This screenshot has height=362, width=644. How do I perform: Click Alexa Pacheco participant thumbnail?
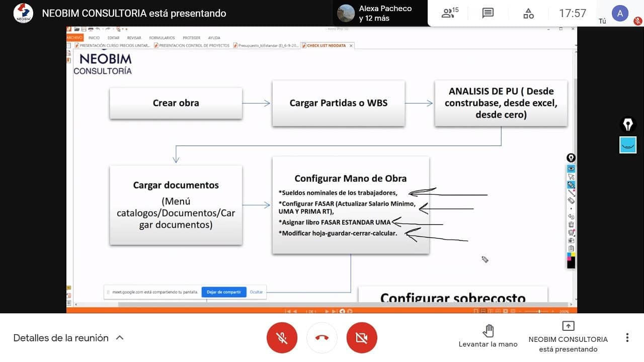point(346,13)
